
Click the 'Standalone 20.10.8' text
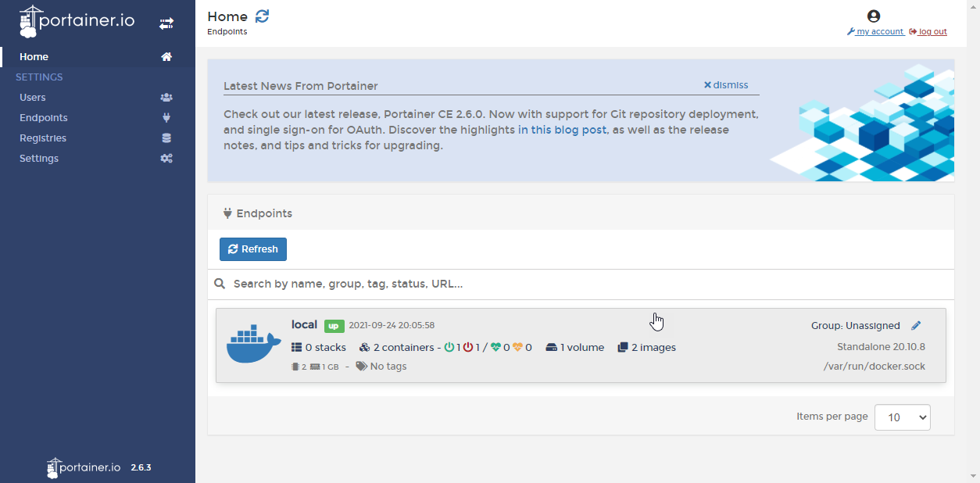(x=881, y=347)
